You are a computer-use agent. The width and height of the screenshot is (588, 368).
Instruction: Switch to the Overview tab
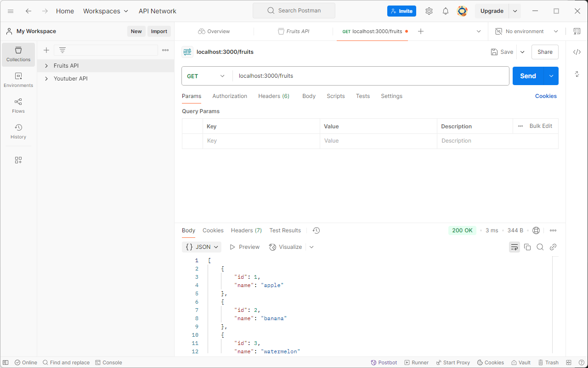click(x=214, y=31)
